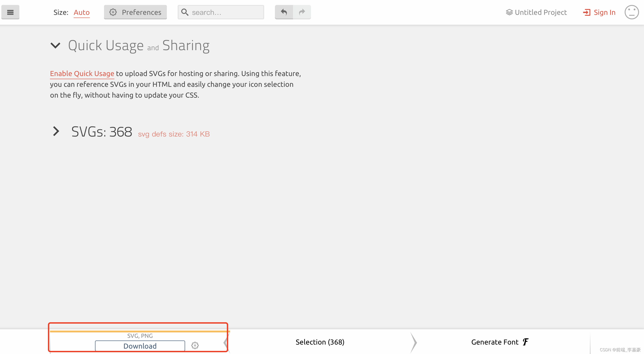Click the Enable Quick Usage link
Viewport: 644px width, 354px height.
coord(82,73)
